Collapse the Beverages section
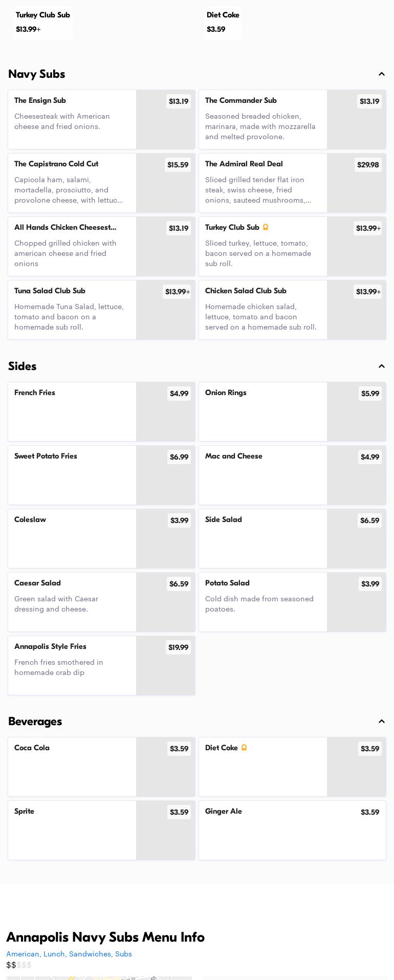Screen dimensions: 394x980 click(382, 722)
